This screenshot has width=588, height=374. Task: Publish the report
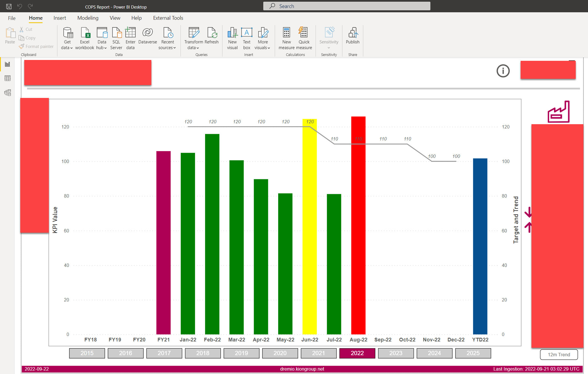[x=353, y=36]
